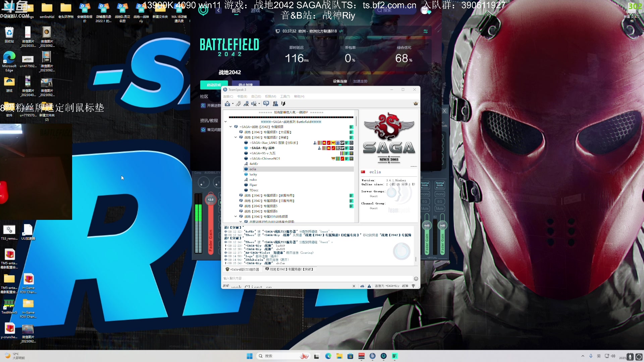Toggle the second mono button in Voicemeeter
Image resolution: width=644 pixels, height=362 pixels.
[x=440, y=194]
